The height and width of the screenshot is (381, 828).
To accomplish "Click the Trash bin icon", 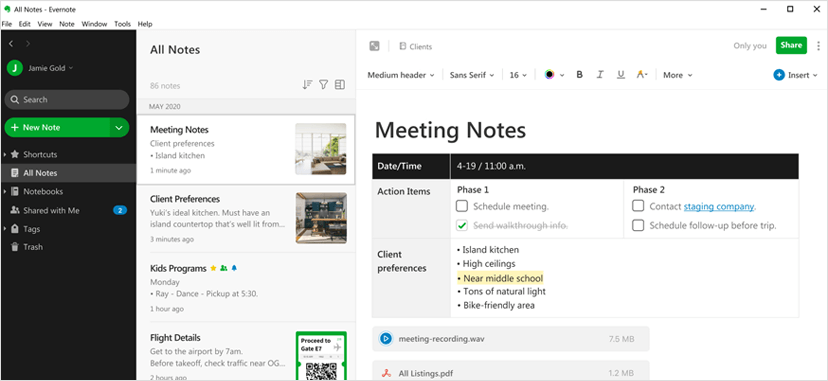I will tap(15, 247).
